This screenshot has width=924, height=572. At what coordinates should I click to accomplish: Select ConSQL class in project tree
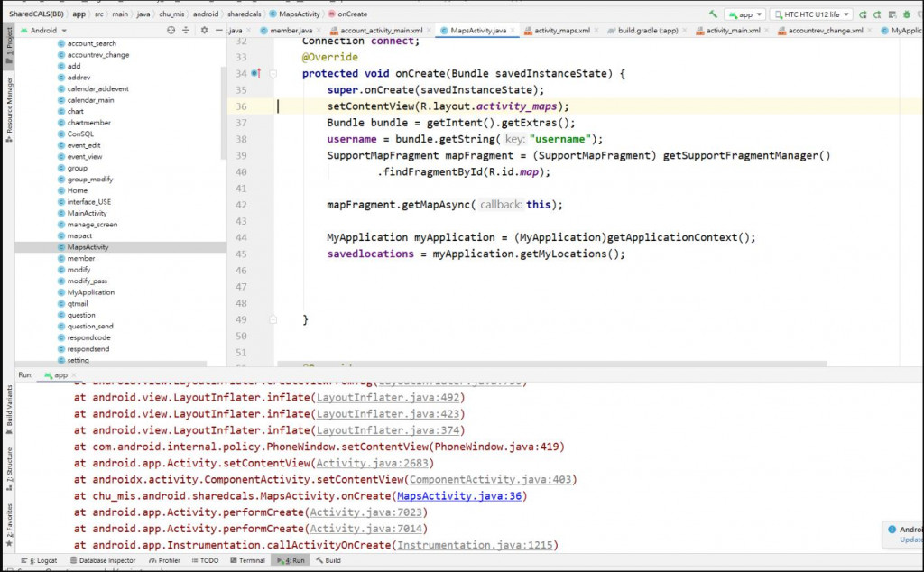pyautogui.click(x=80, y=134)
